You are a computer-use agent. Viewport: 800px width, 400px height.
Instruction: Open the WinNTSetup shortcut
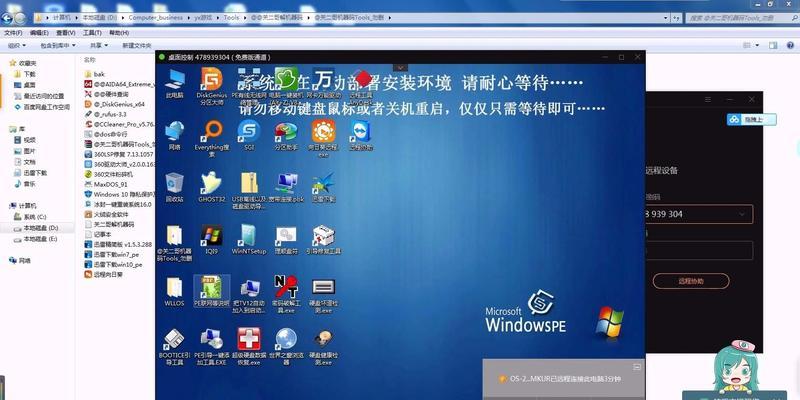pyautogui.click(x=249, y=240)
